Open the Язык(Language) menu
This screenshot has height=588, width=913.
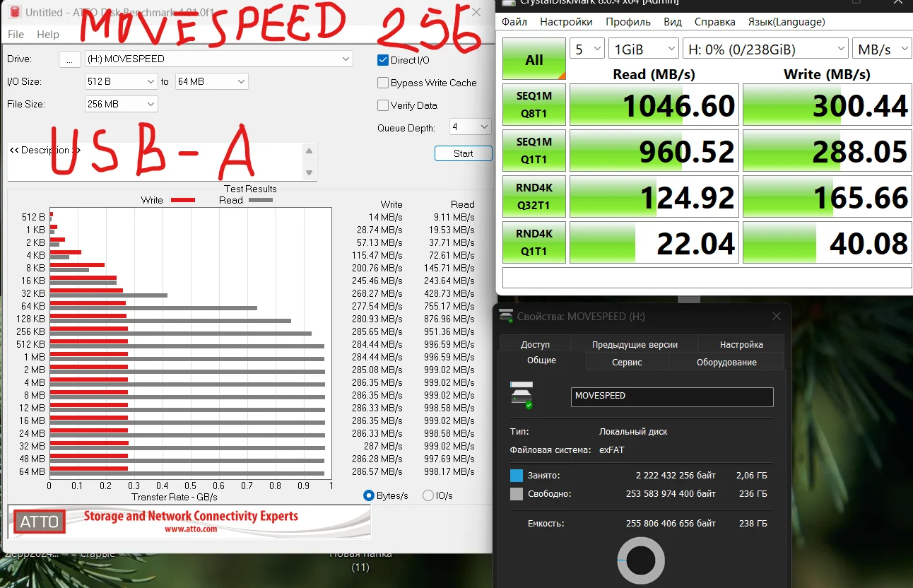click(x=787, y=22)
